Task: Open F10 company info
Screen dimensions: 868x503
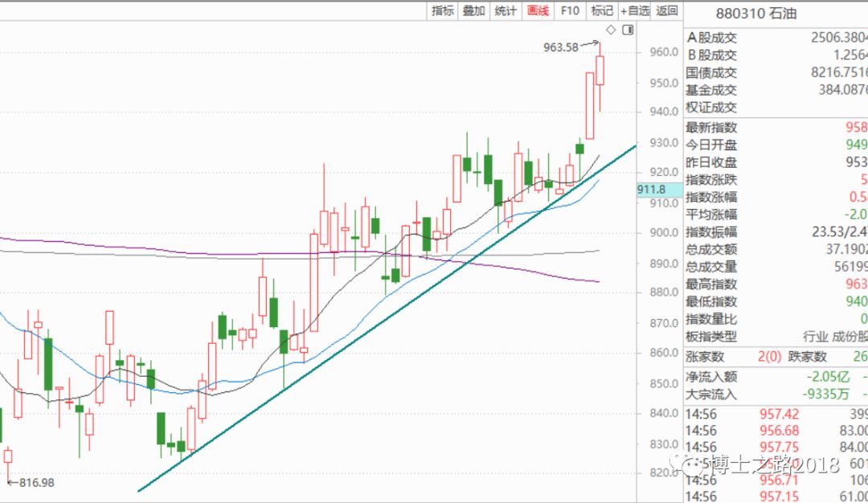Action: (x=570, y=10)
